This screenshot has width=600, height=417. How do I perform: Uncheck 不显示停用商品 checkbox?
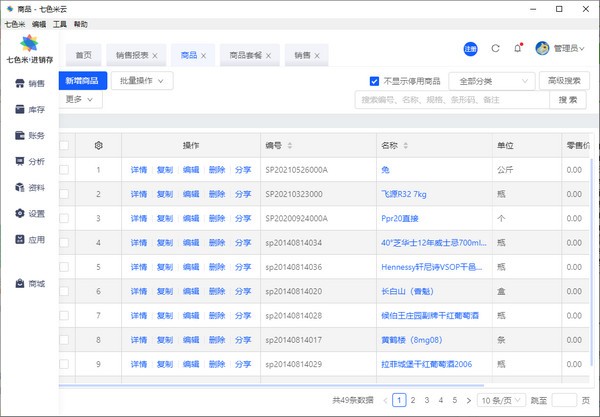click(x=375, y=81)
